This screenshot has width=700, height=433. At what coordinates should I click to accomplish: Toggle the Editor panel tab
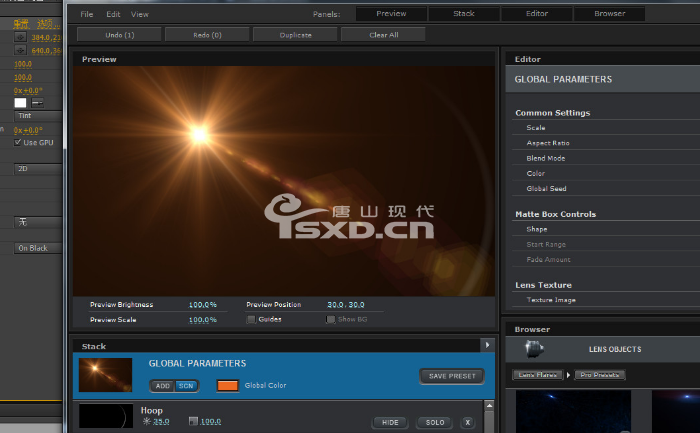point(537,13)
